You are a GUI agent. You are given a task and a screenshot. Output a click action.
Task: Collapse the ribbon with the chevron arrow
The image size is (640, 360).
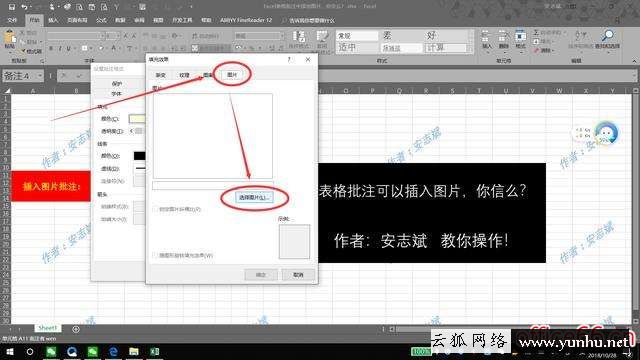[x=634, y=61]
